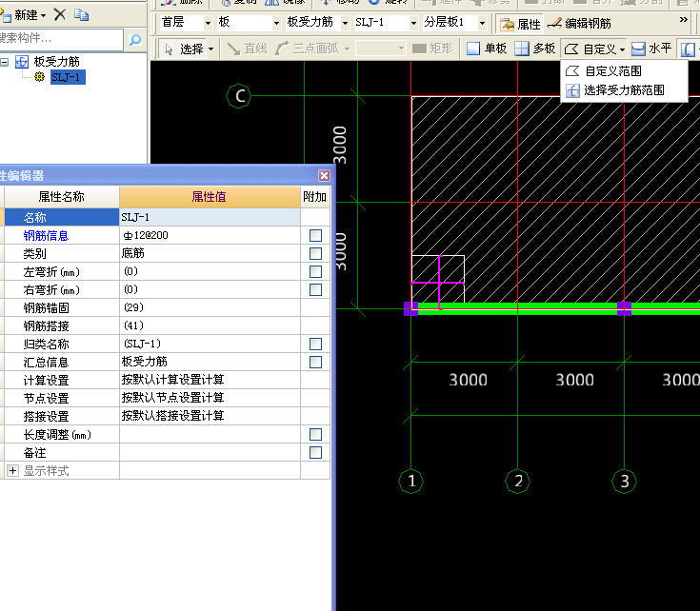Open the 首层 floor dropdown
Image resolution: width=700 pixels, height=611 pixels.
click(208, 23)
